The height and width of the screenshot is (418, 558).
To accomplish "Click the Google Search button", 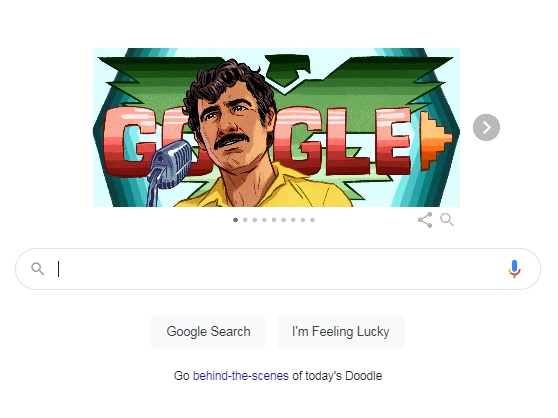I will pyautogui.click(x=208, y=332).
